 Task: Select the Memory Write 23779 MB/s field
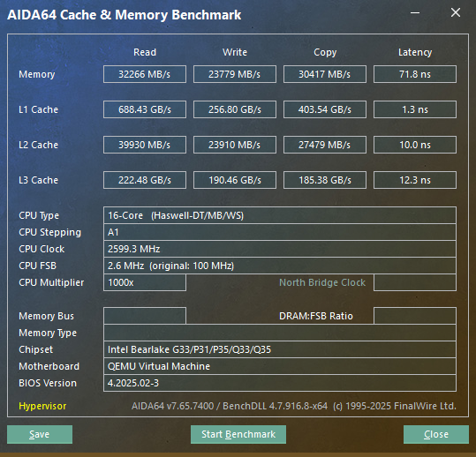[x=235, y=74]
